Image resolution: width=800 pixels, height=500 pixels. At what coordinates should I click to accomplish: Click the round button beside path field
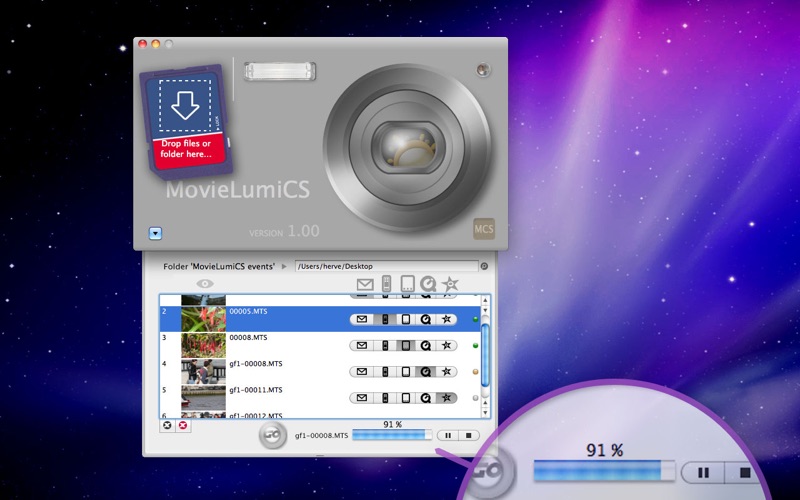click(x=484, y=266)
